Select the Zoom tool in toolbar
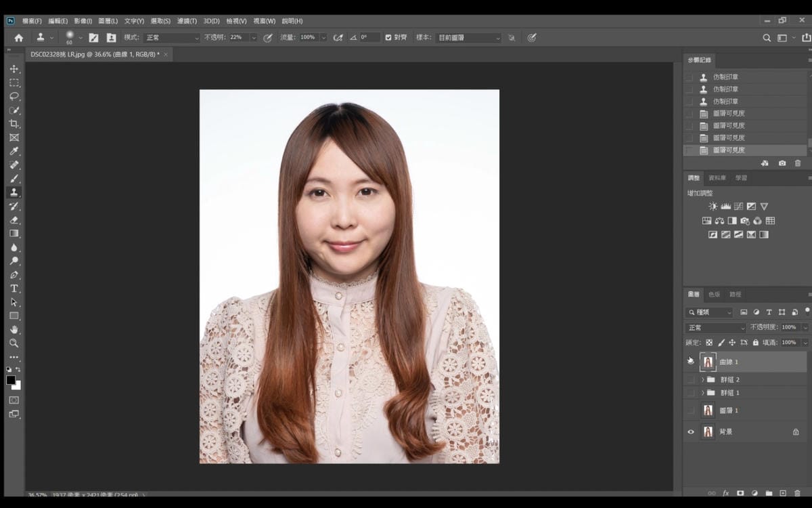 pyautogui.click(x=14, y=343)
